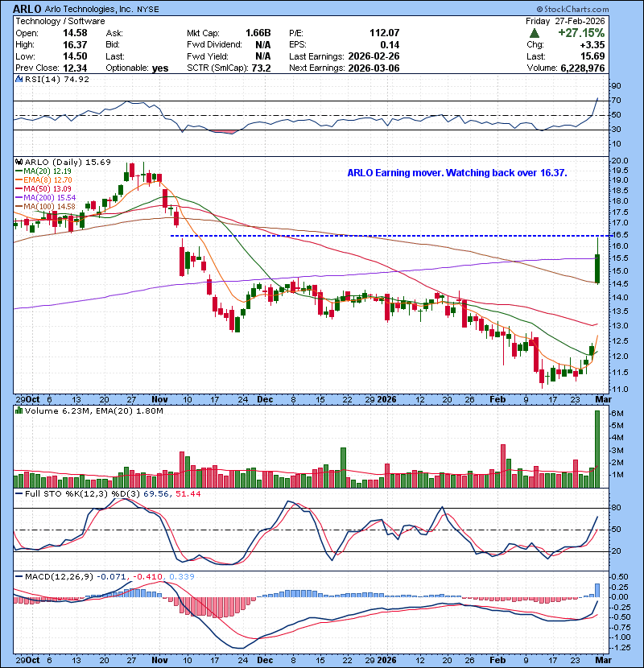Click the green up-arrow change indicator
This screenshot has height=668, width=644.
coord(534,33)
